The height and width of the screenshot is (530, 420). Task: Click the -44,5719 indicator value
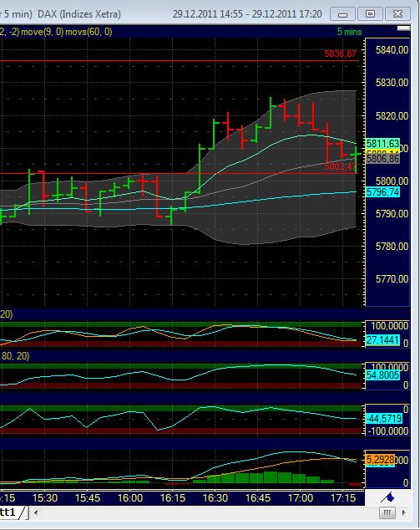pyautogui.click(x=384, y=419)
